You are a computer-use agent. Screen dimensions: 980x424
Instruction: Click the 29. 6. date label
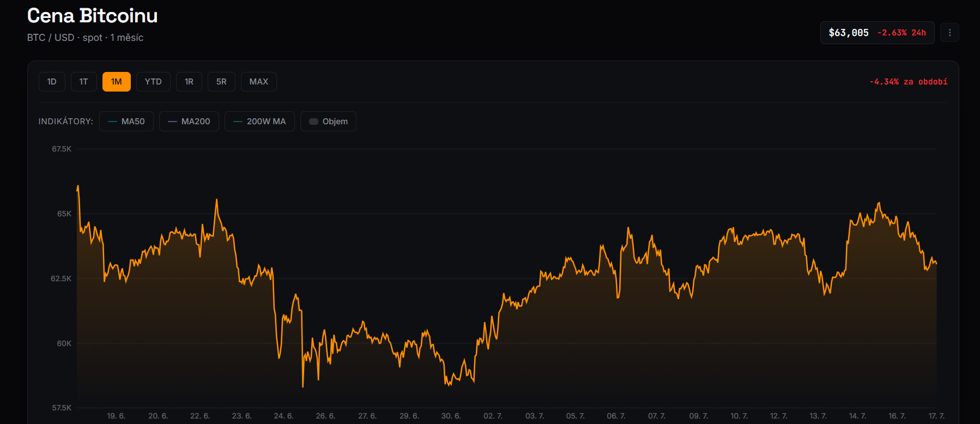click(409, 416)
